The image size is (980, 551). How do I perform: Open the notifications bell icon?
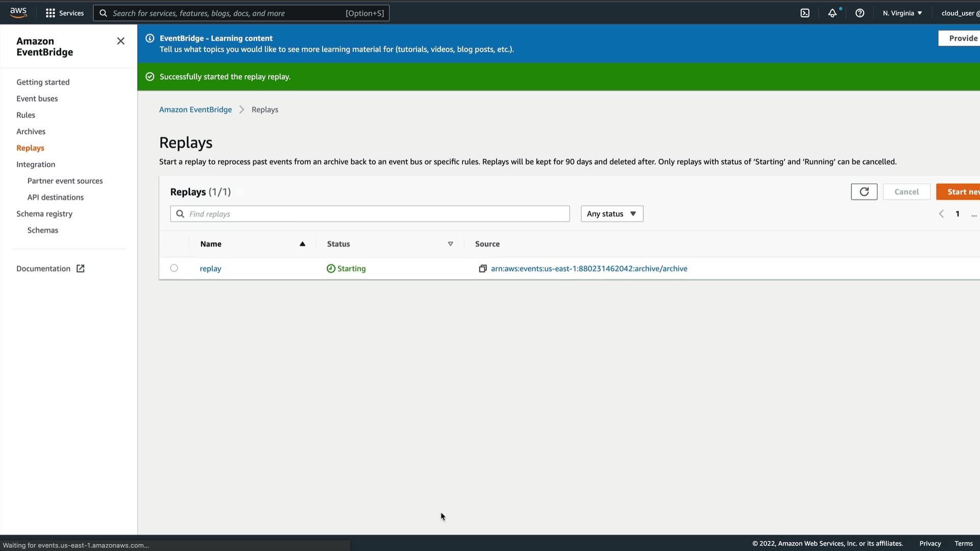(x=832, y=13)
